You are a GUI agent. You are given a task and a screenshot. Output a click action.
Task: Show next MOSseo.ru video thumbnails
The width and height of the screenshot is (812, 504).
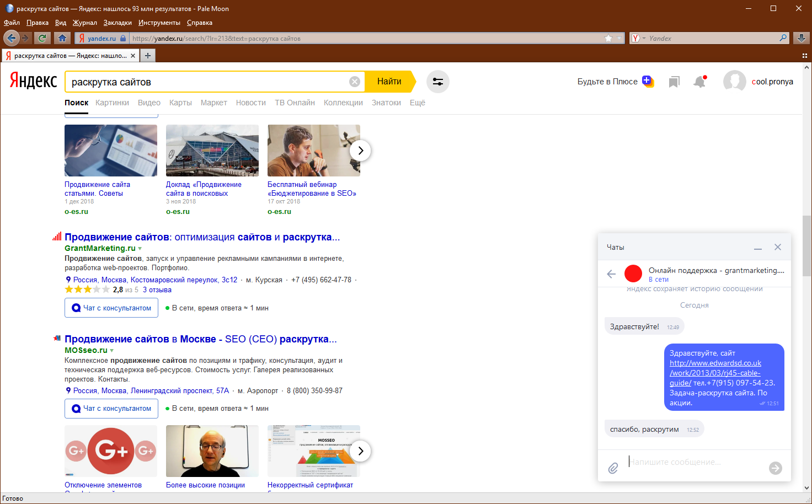(x=360, y=451)
